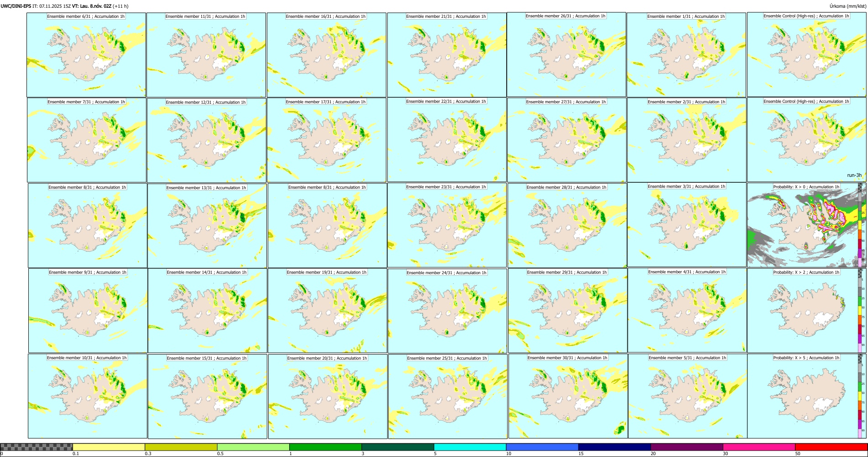Click the Ensemble member 3/31 map
868x457 pixels.
coord(687,225)
